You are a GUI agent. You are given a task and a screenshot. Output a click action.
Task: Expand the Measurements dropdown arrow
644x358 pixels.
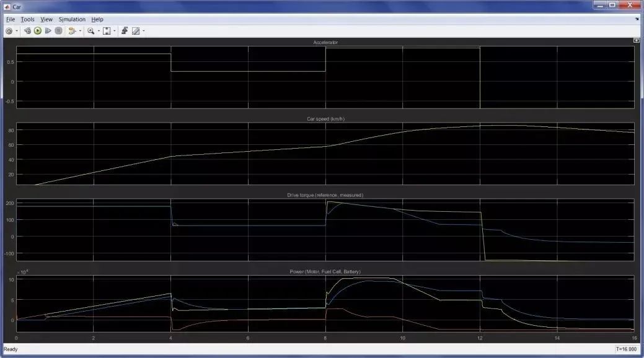pyautogui.click(x=143, y=30)
